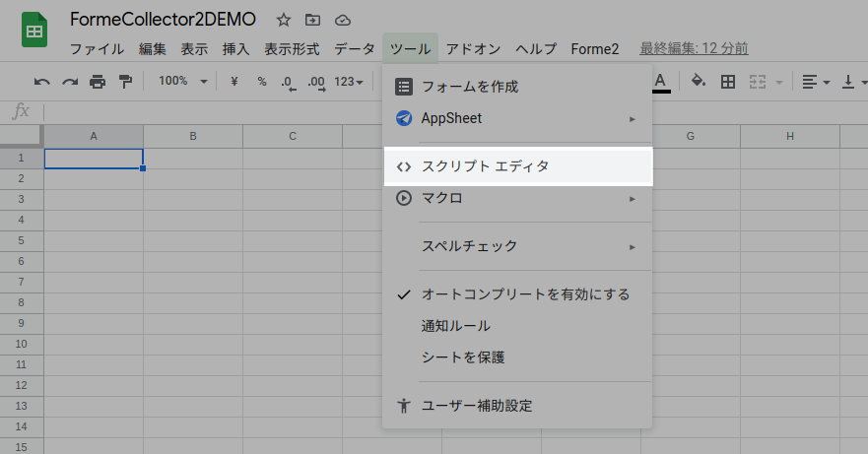Open the 100% zoom dropdown

point(182,82)
